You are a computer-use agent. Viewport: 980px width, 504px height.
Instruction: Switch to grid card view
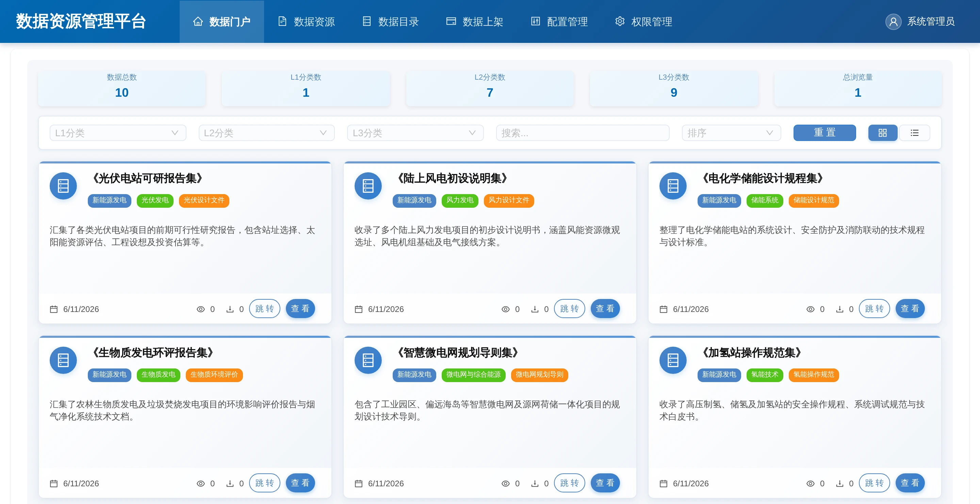tap(882, 133)
